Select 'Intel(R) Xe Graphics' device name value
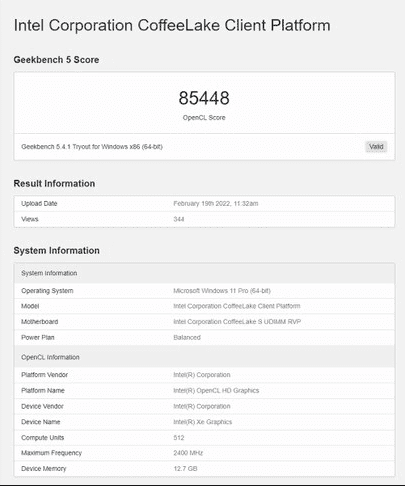 click(x=203, y=422)
